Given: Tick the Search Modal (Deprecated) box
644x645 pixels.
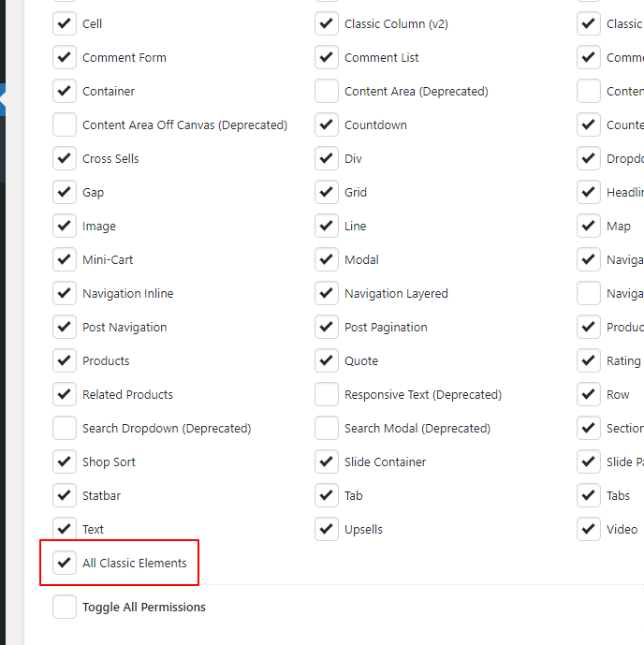Looking at the screenshot, I should click(327, 428).
